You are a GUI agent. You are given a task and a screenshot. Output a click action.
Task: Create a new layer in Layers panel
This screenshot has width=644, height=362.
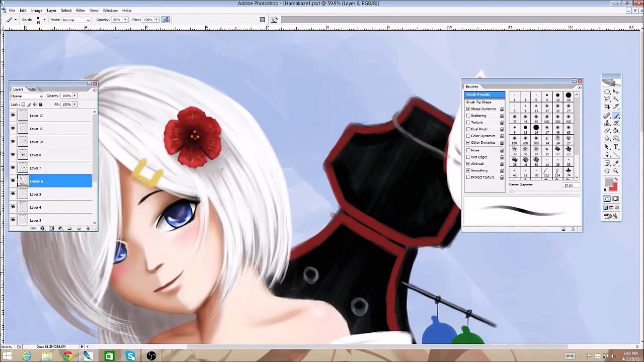(78, 228)
